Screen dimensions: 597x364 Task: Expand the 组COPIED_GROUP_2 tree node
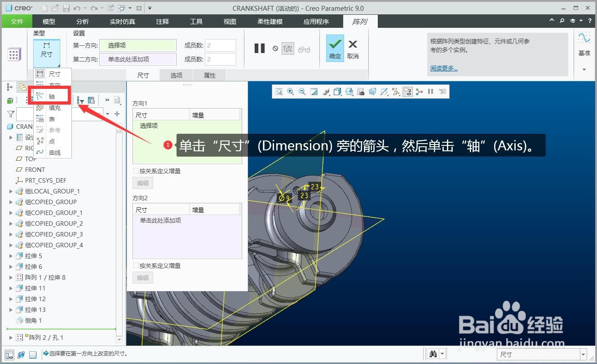click(x=11, y=224)
